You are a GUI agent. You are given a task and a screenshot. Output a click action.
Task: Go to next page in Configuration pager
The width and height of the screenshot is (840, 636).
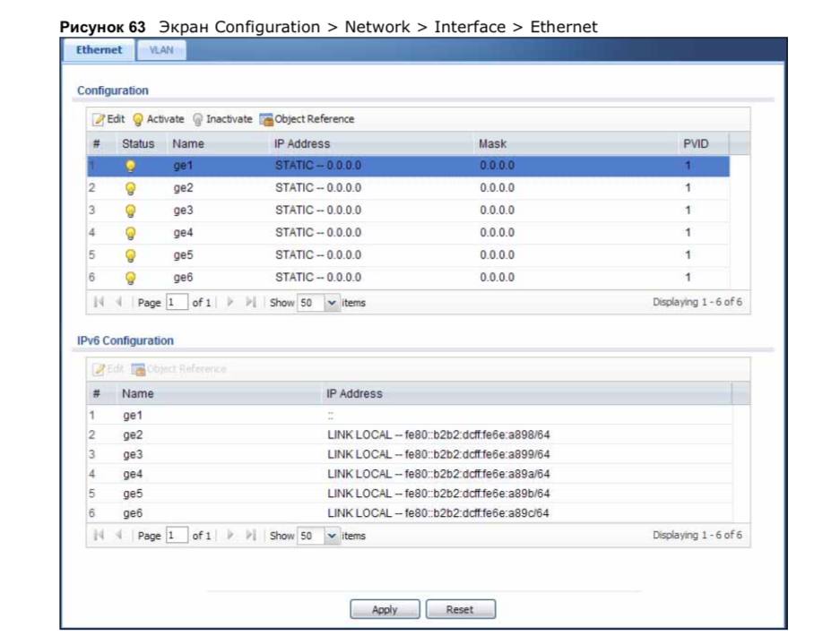coord(230,302)
